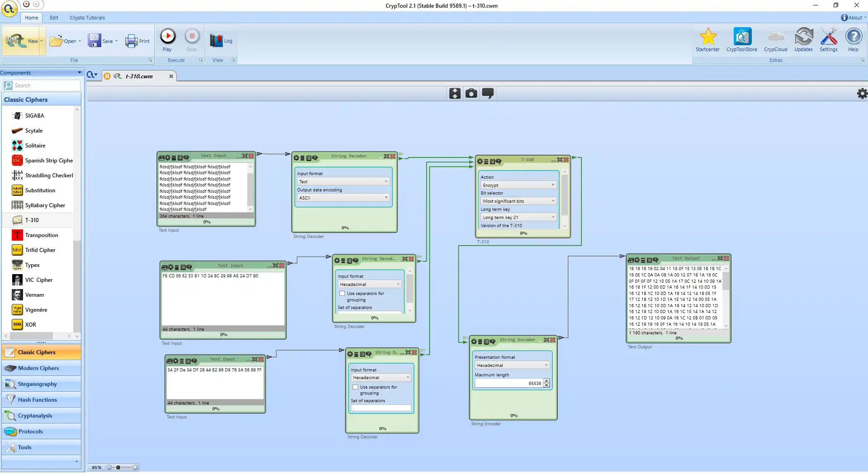Open the Cryptanalysis category
The image size is (868, 475).
point(41,416)
